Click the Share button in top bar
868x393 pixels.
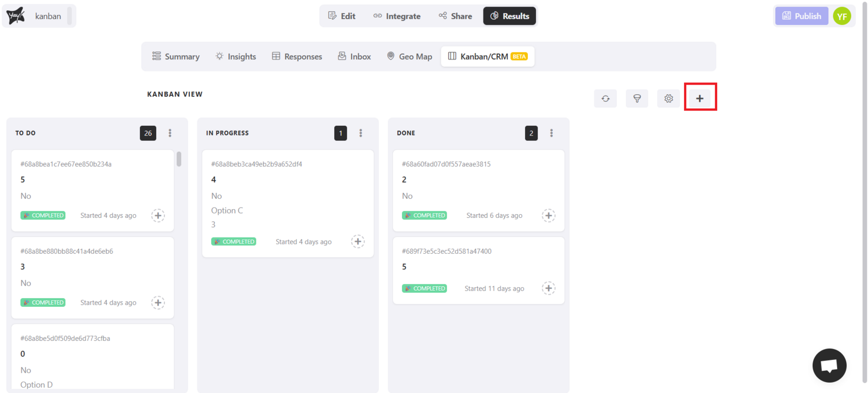coord(455,16)
